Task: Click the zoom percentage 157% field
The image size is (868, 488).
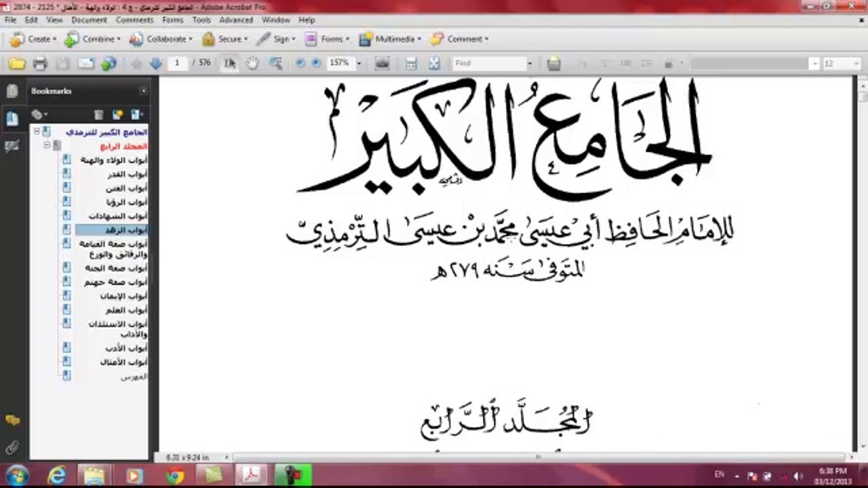Action: 340,63
